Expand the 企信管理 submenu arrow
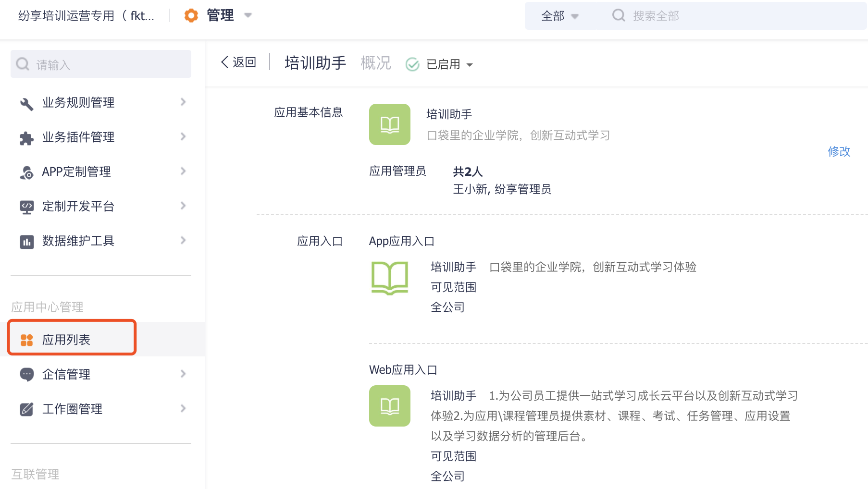The height and width of the screenshot is (489, 868). click(x=183, y=374)
